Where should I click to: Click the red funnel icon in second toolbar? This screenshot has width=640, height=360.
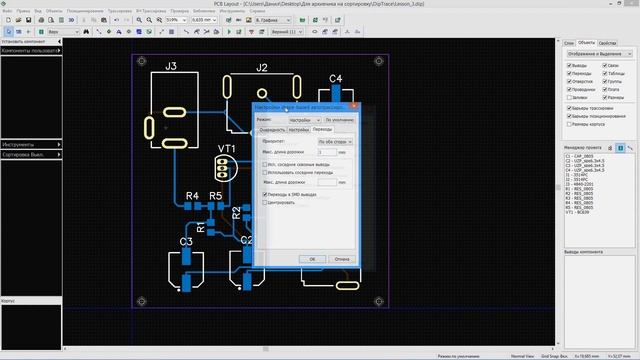[251, 31]
